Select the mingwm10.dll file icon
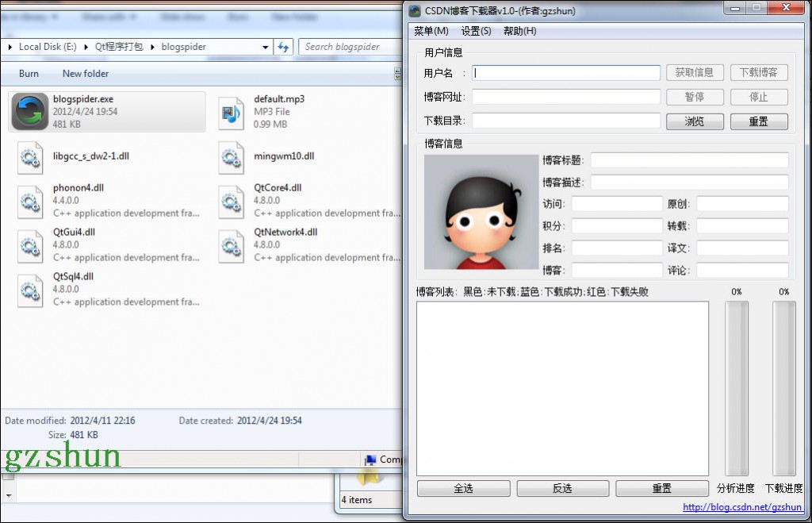The height and width of the screenshot is (523, 812). point(231,157)
